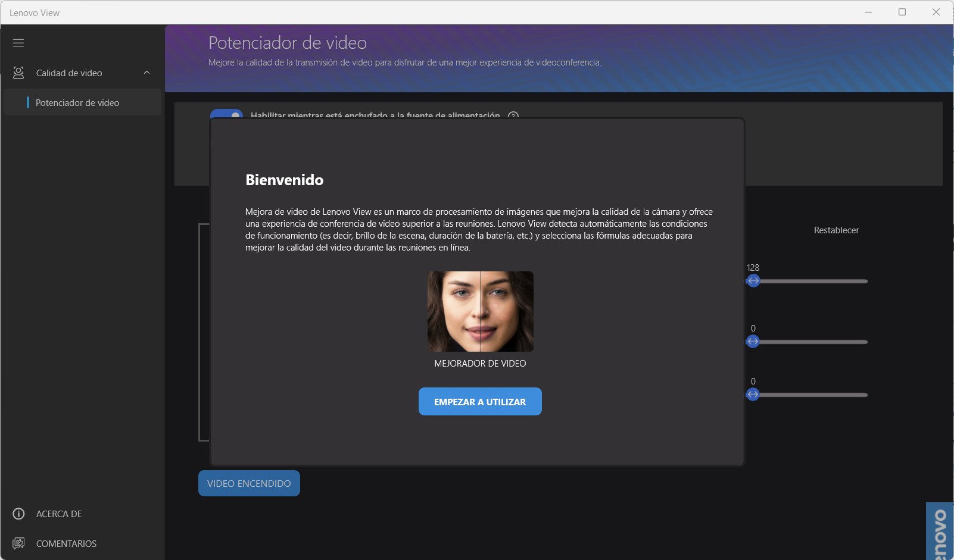This screenshot has height=560, width=954.
Task: Toggle the enable-while-plugged-in power switch
Action: 227,114
